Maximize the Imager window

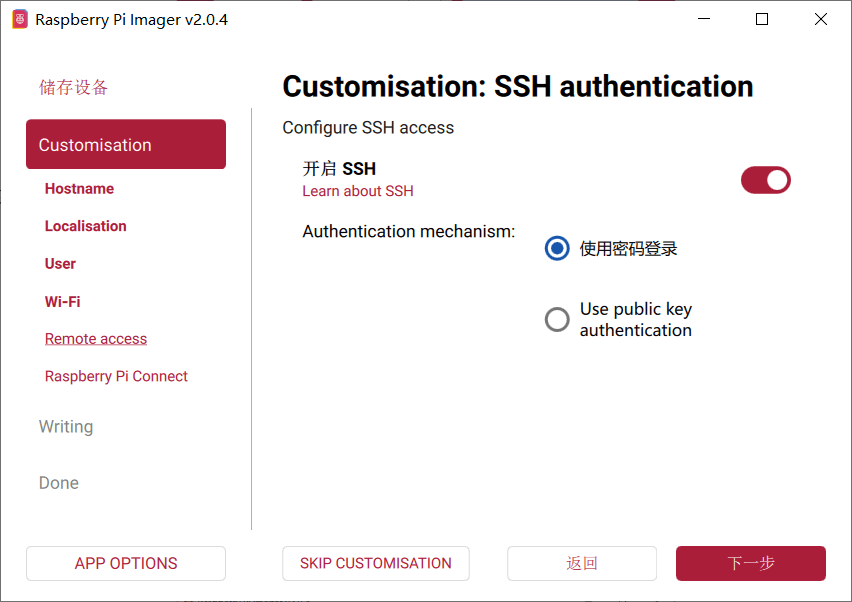pos(762,19)
